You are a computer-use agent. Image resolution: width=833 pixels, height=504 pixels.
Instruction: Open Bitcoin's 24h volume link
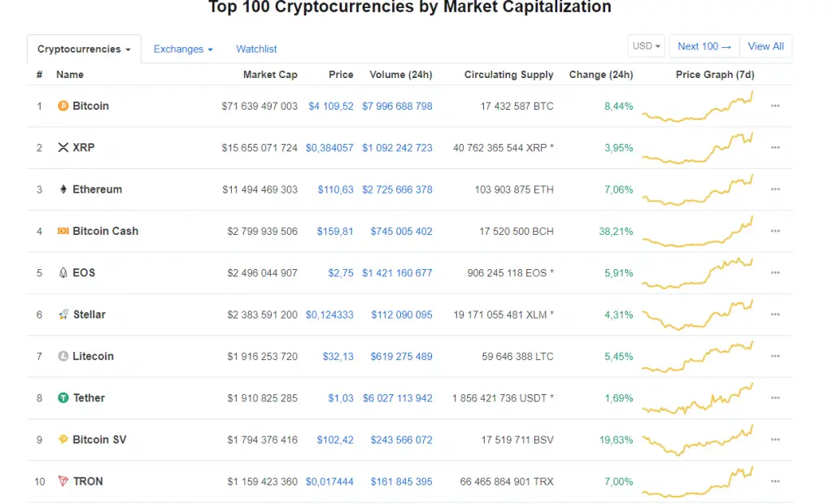point(397,106)
